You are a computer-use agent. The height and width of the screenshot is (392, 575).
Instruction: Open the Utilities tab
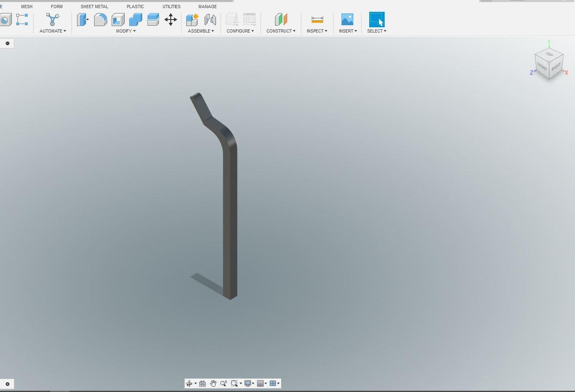pyautogui.click(x=171, y=6)
